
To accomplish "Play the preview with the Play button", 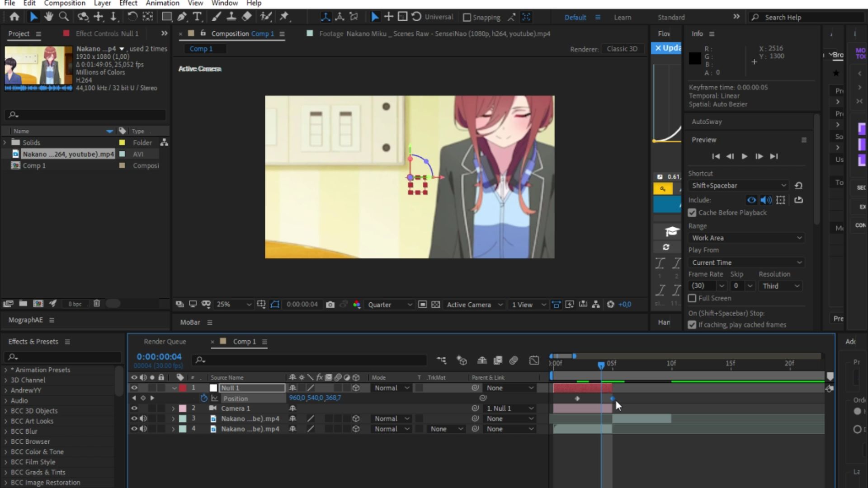I will (745, 156).
